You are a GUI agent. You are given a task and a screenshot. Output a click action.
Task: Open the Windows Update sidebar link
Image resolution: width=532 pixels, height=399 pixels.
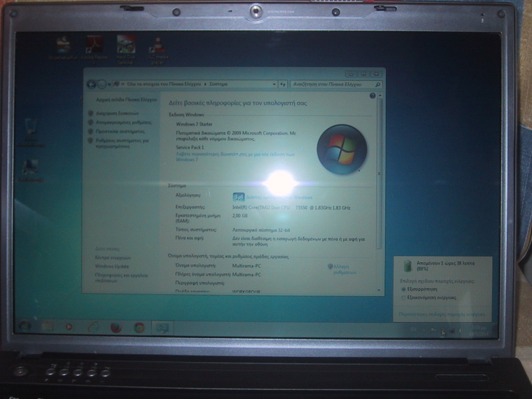[112, 266]
